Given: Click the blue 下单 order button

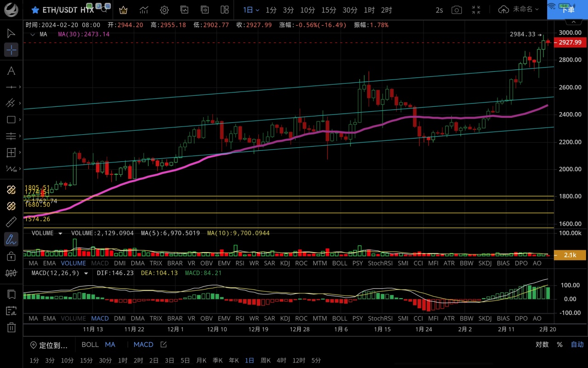Looking at the screenshot, I should [567, 10].
